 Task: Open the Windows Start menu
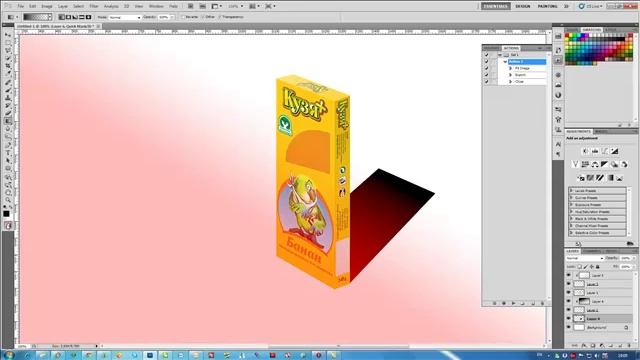pos(8,355)
